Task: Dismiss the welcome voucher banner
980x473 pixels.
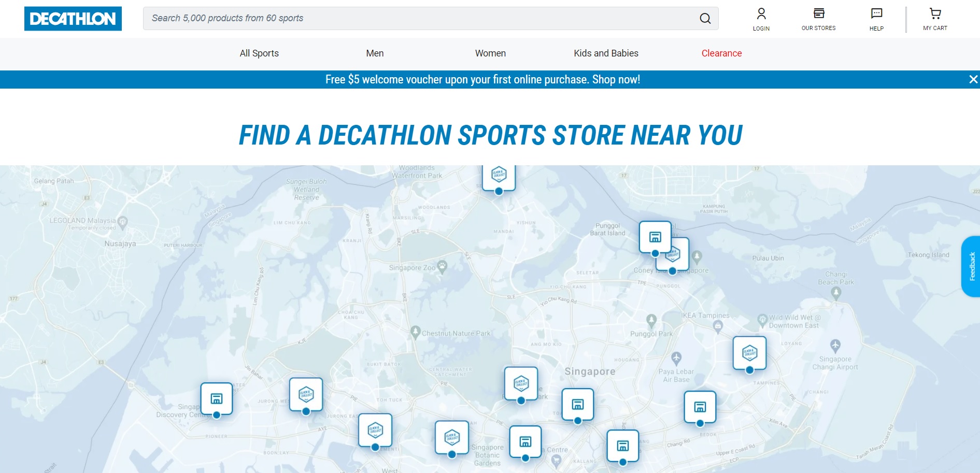Action: [973, 79]
